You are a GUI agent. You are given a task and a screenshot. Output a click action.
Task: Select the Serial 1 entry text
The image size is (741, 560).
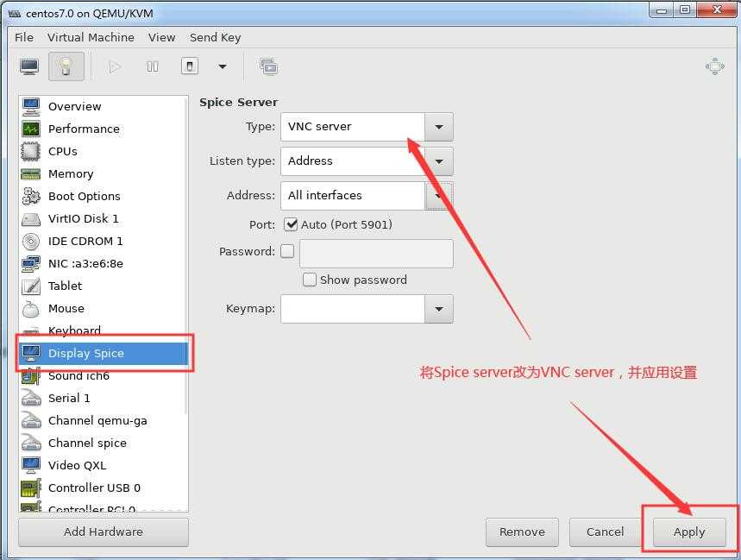(69, 399)
